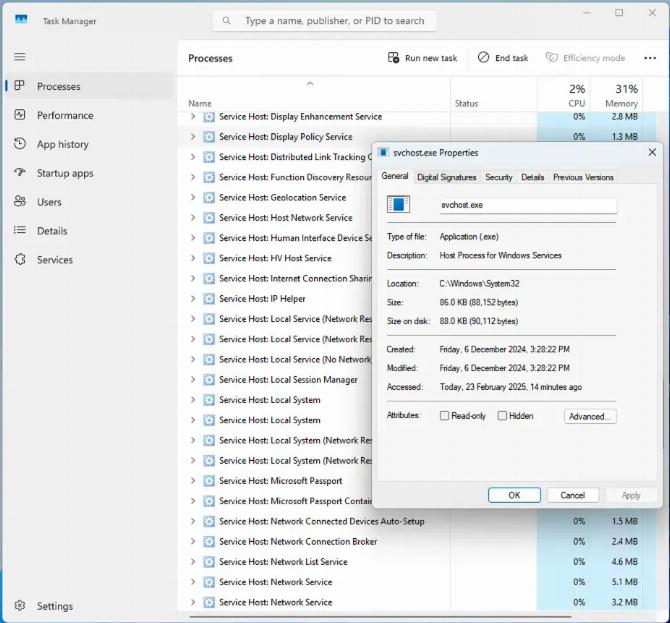Expand Service Host: Microsoft Passport Container row
670x623 pixels.
point(193,501)
